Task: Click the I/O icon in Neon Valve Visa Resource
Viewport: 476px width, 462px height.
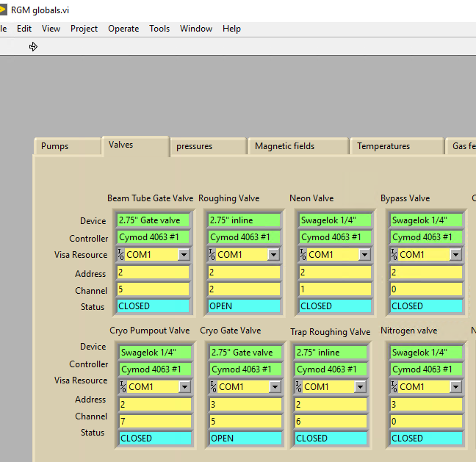Action: [x=303, y=254]
